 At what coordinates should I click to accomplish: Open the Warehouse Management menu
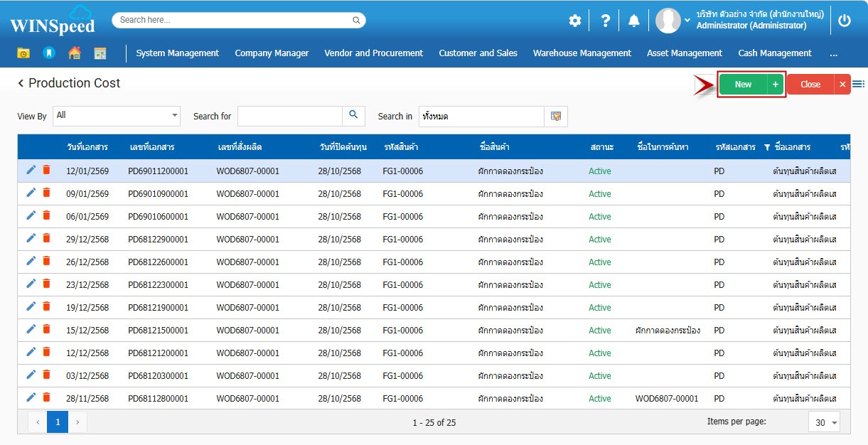[x=582, y=53]
